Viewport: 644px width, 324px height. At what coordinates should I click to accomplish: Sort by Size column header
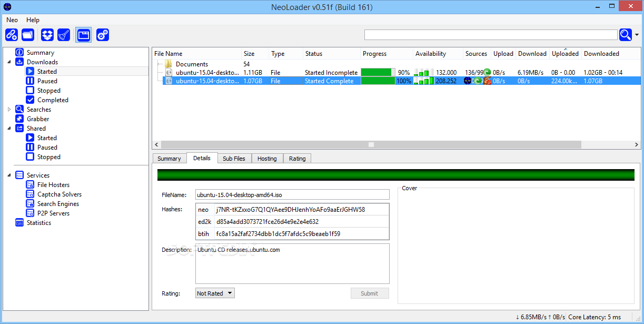[255, 54]
